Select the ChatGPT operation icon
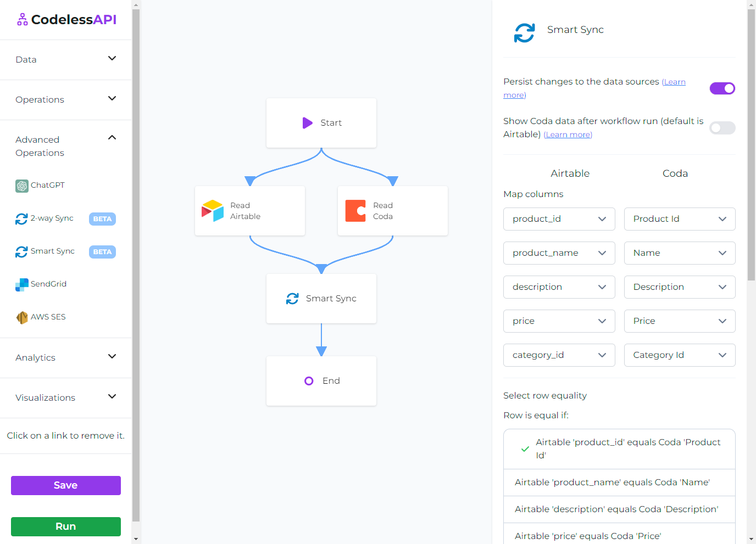 pos(22,186)
